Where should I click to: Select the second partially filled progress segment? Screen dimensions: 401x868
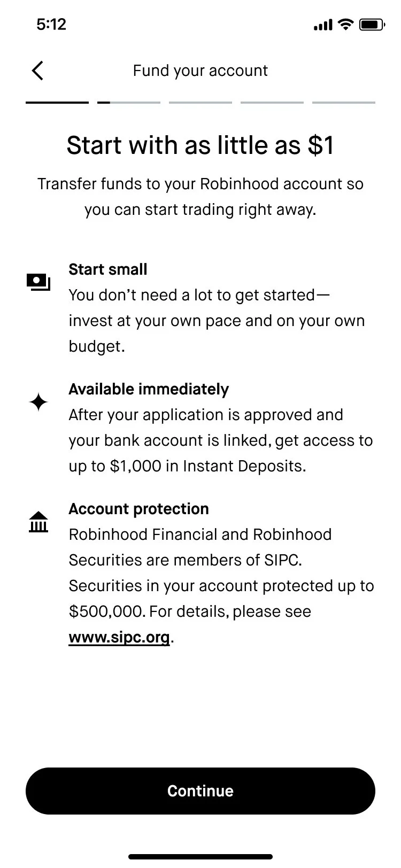click(129, 102)
